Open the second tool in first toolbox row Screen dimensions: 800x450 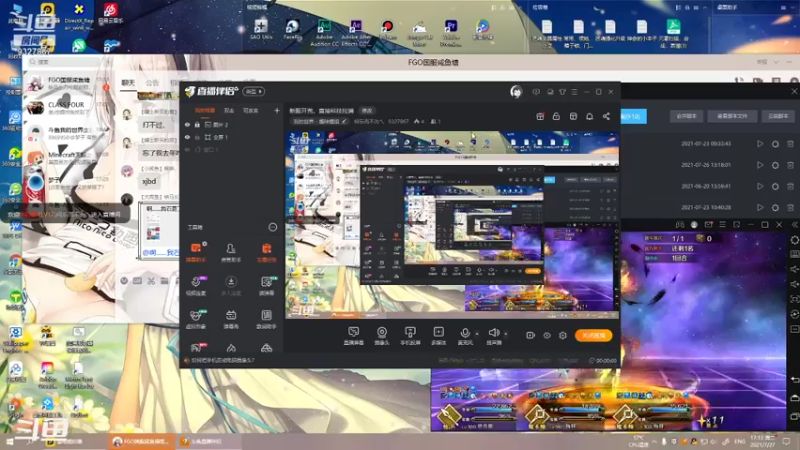tap(231, 252)
